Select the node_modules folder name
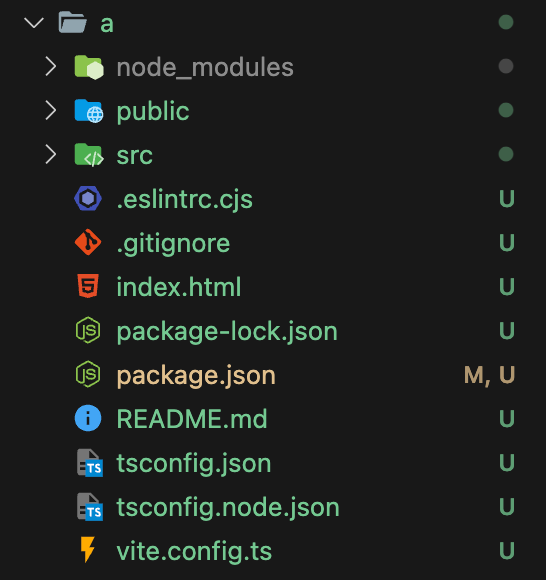546x580 pixels. (x=205, y=68)
